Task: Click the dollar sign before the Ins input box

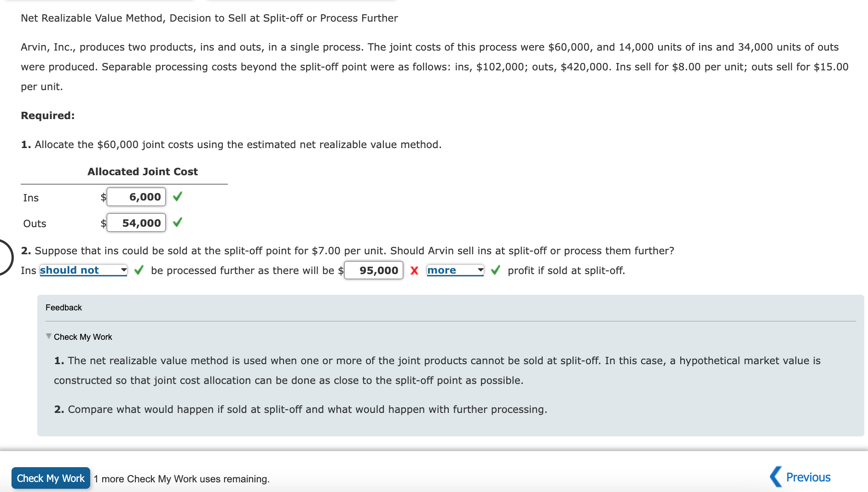Action: (x=103, y=197)
